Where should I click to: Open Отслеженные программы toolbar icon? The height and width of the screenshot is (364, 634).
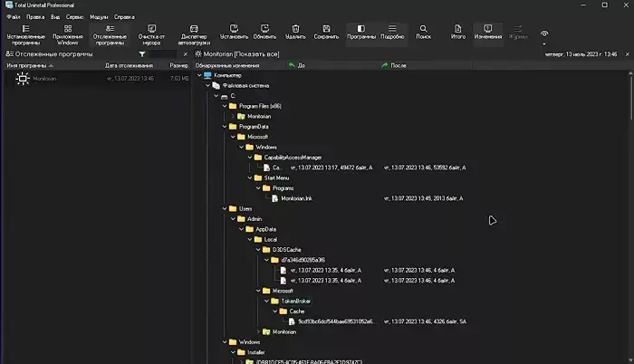[110, 34]
